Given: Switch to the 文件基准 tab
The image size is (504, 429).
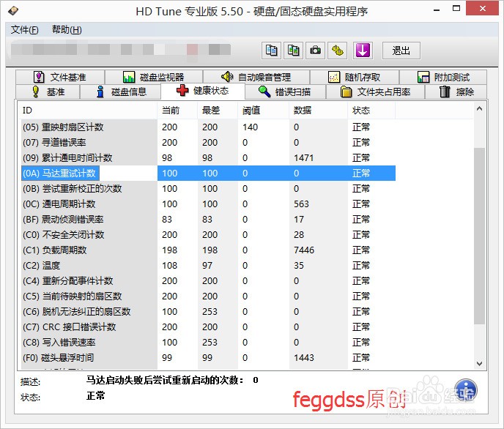Looking at the screenshot, I should click(x=60, y=77).
